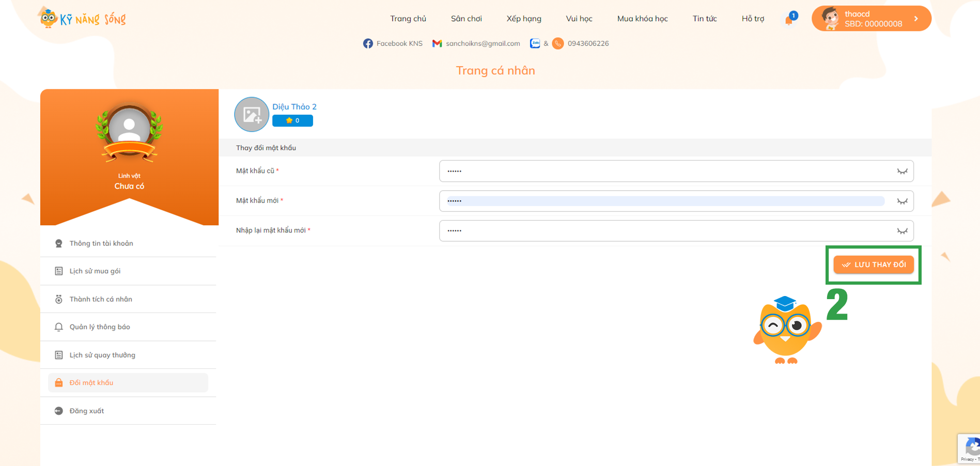The height and width of the screenshot is (466, 980).
Task: Open Lịch sử quay thưởng section
Action: pos(102,355)
